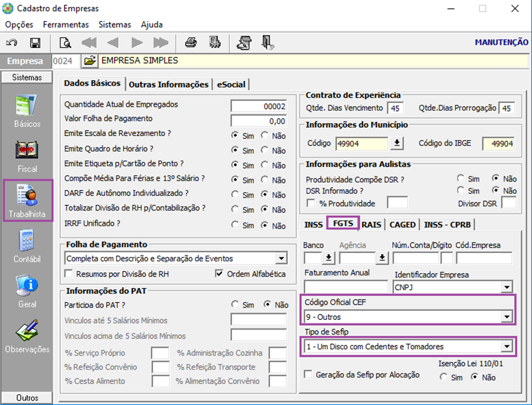Select Não for Emite Escala de Revezamento

pyautogui.click(x=265, y=135)
